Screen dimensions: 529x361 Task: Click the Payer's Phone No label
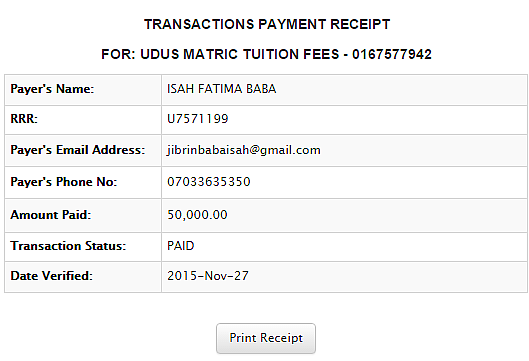(x=63, y=182)
